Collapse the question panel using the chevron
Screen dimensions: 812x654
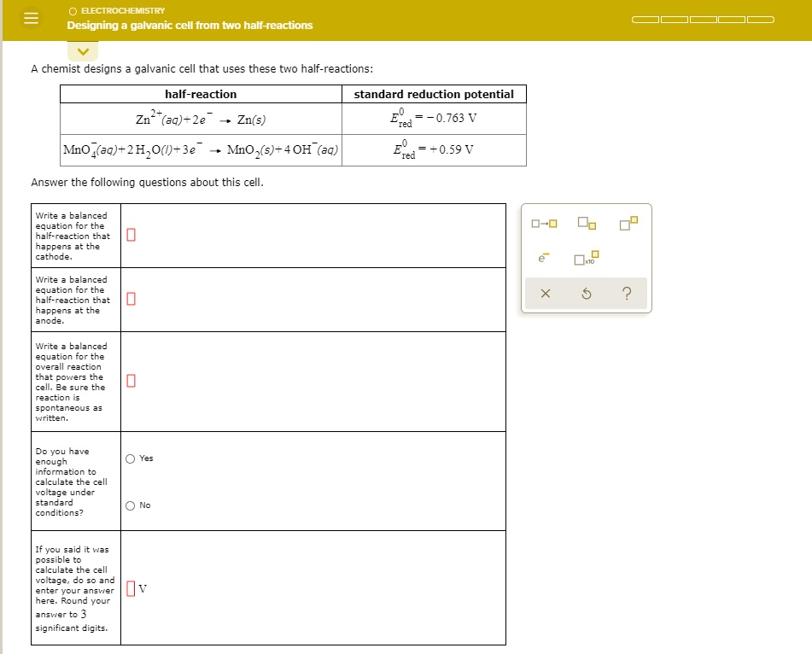pyautogui.click(x=83, y=50)
